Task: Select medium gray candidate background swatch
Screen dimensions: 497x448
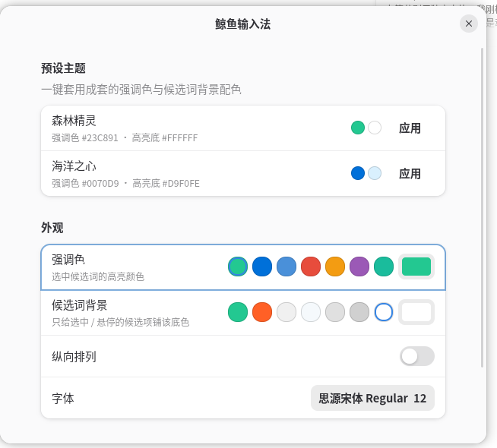Action: pyautogui.click(x=335, y=312)
